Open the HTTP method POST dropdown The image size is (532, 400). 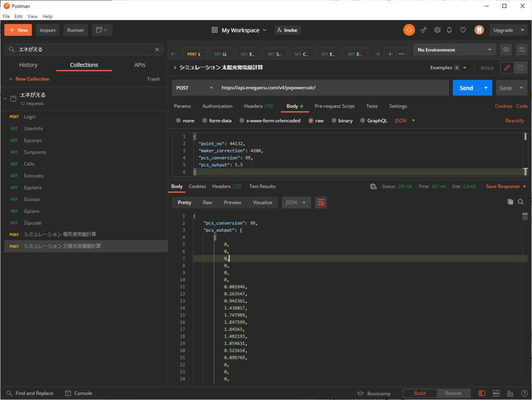click(x=195, y=88)
